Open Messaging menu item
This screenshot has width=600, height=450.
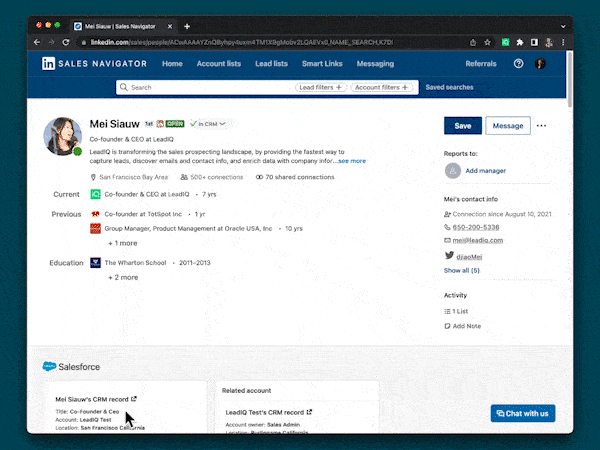pos(375,64)
